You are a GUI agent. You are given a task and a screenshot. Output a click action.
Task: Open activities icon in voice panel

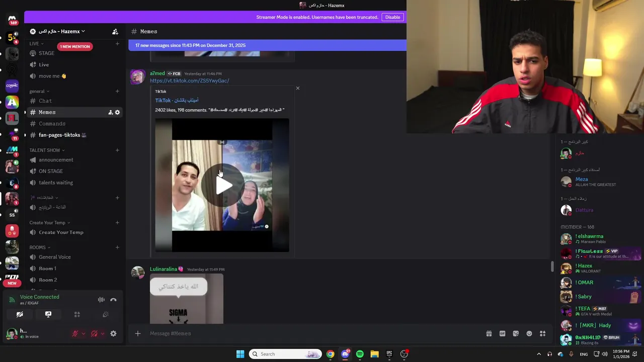pyautogui.click(x=77, y=314)
